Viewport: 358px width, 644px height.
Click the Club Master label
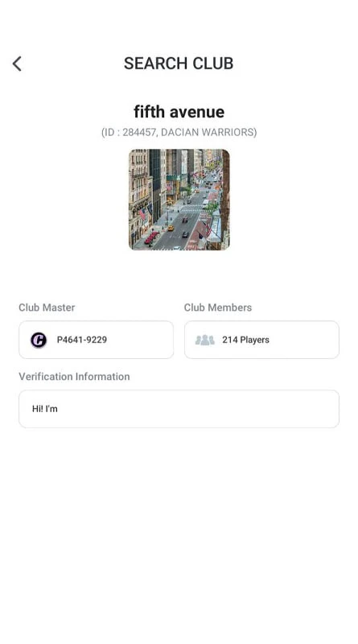click(x=47, y=308)
